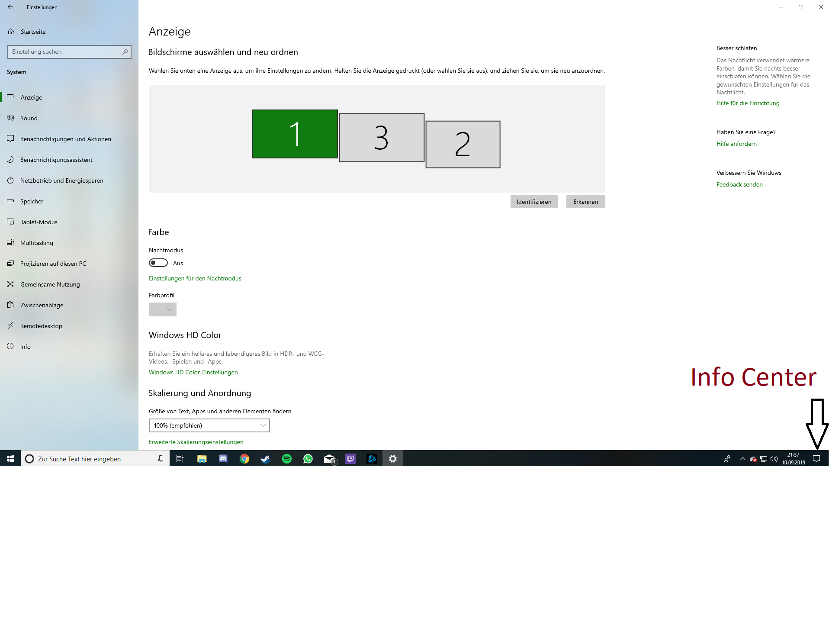
Task: Open Windows HD Color-Einstellungen link
Action: click(193, 372)
